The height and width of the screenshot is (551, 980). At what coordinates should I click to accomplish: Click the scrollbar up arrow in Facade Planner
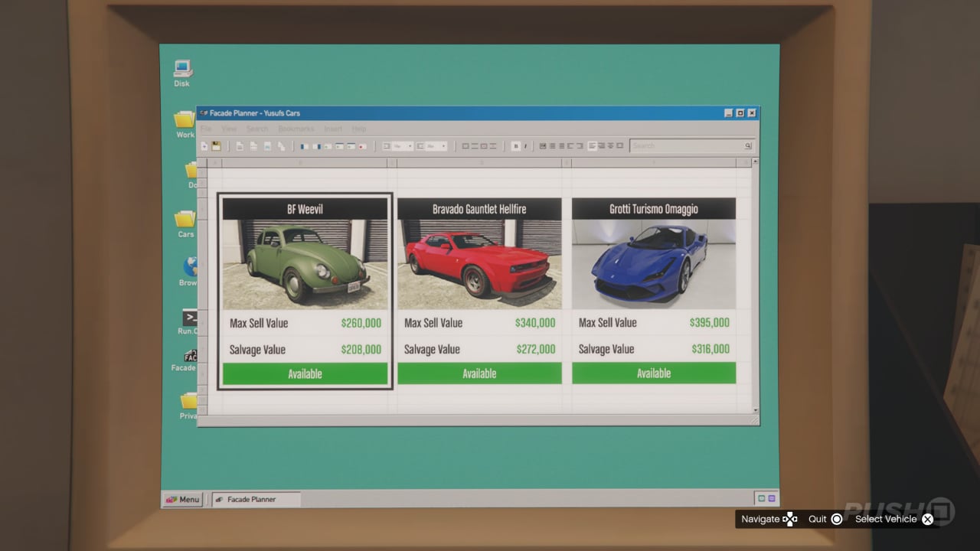coord(756,162)
